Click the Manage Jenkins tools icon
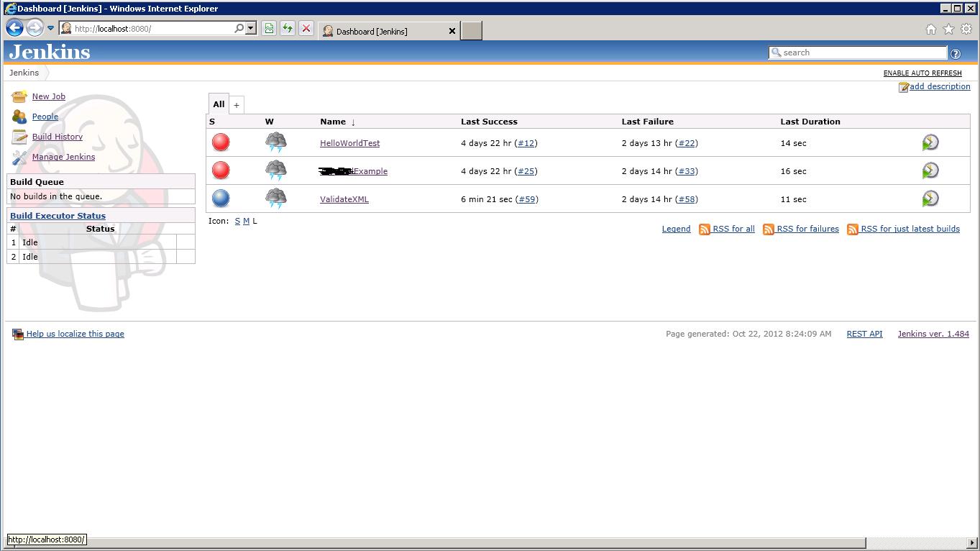The image size is (980, 551). pyautogui.click(x=19, y=157)
